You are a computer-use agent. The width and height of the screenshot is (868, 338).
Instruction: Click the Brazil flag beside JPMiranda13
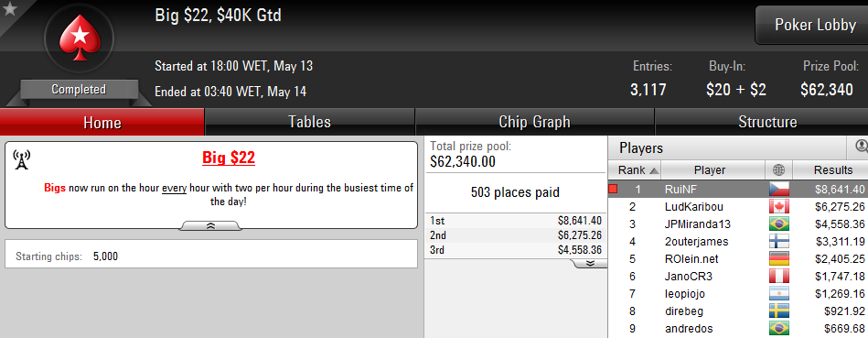click(x=779, y=224)
